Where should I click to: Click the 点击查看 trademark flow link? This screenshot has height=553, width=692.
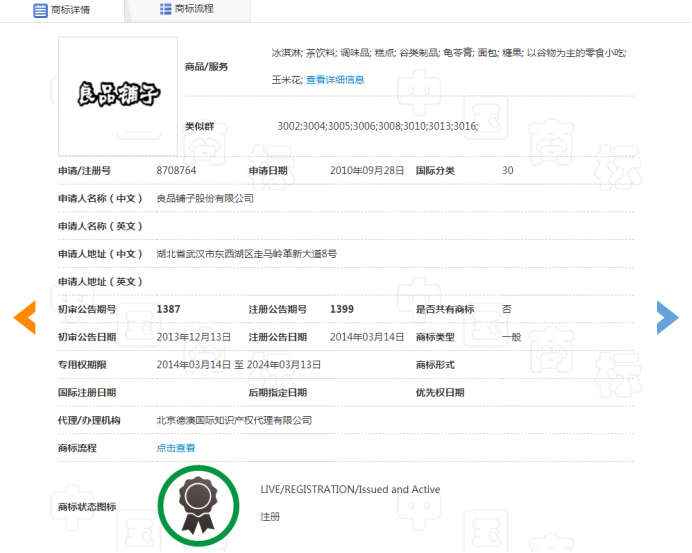click(x=176, y=448)
